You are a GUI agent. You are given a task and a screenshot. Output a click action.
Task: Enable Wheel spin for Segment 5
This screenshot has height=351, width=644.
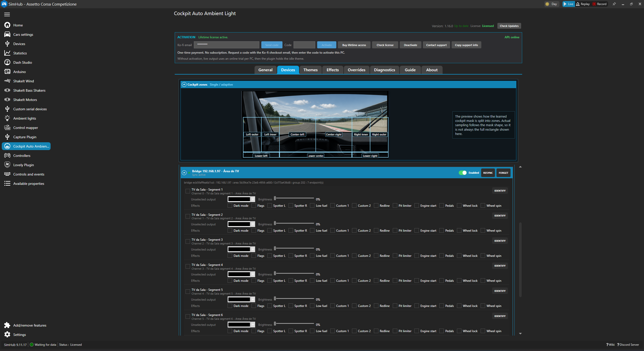[483, 306]
